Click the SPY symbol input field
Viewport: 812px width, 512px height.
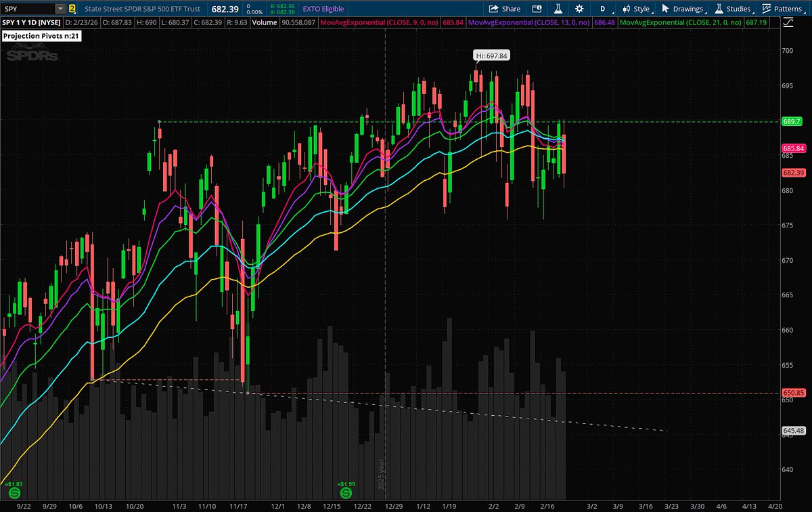28,9
